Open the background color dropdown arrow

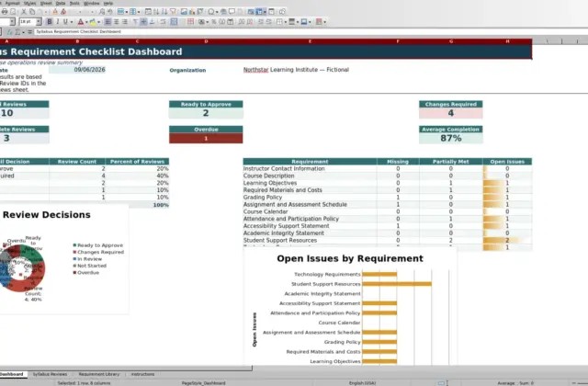pyautogui.click(x=98, y=22)
